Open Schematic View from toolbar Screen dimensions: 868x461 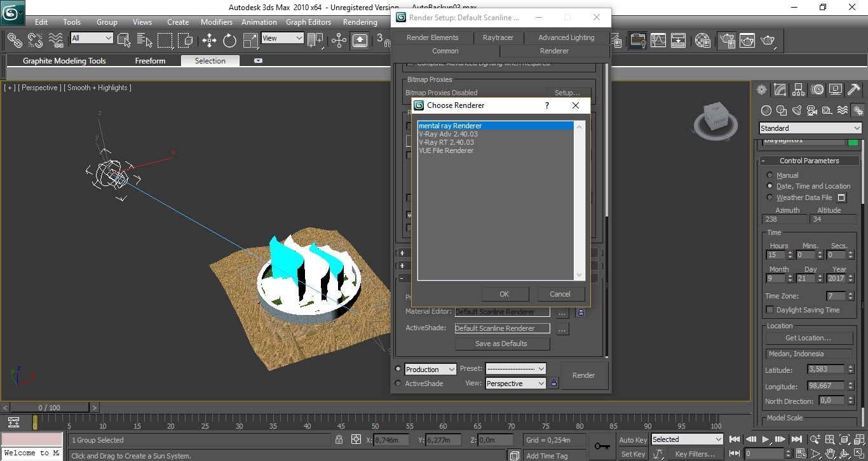coord(679,41)
